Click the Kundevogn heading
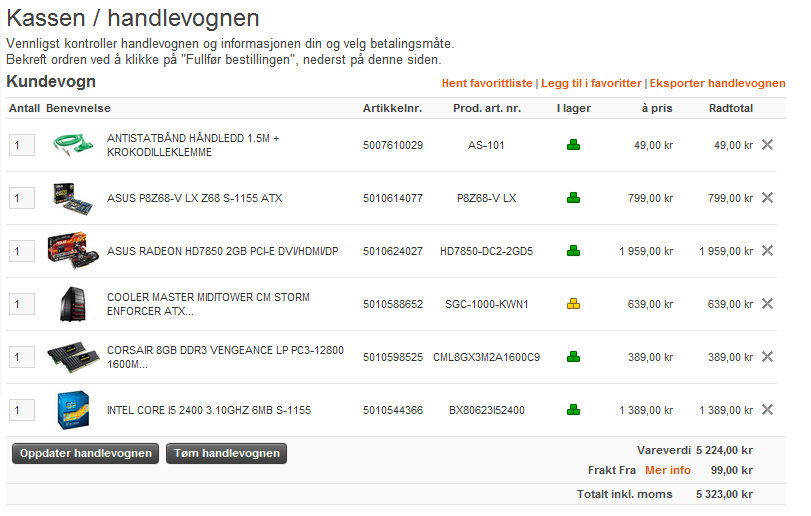 (x=51, y=82)
